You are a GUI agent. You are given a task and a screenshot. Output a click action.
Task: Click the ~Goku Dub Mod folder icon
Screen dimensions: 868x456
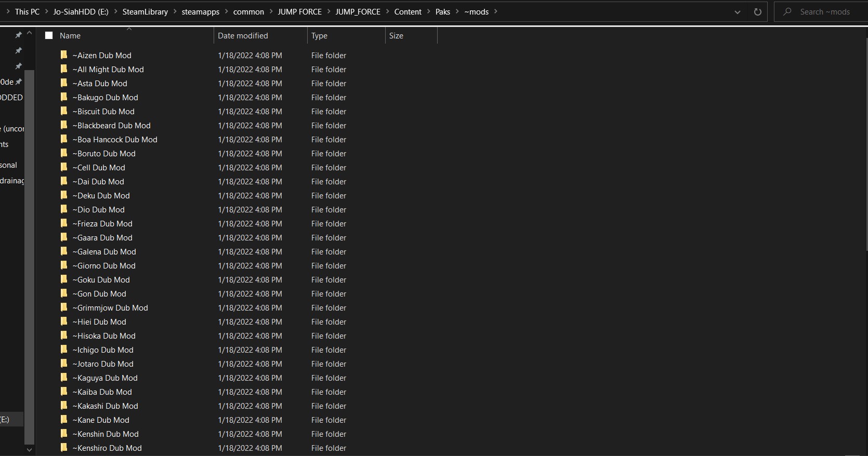64,279
